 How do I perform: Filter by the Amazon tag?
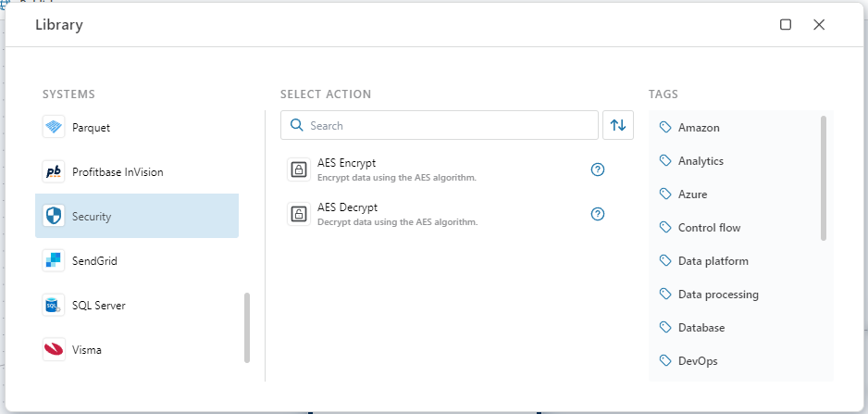click(698, 128)
